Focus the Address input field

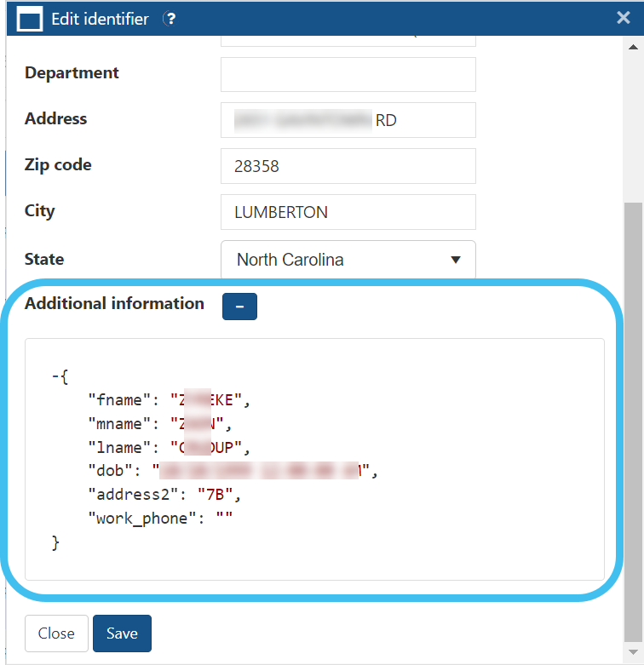(348, 120)
